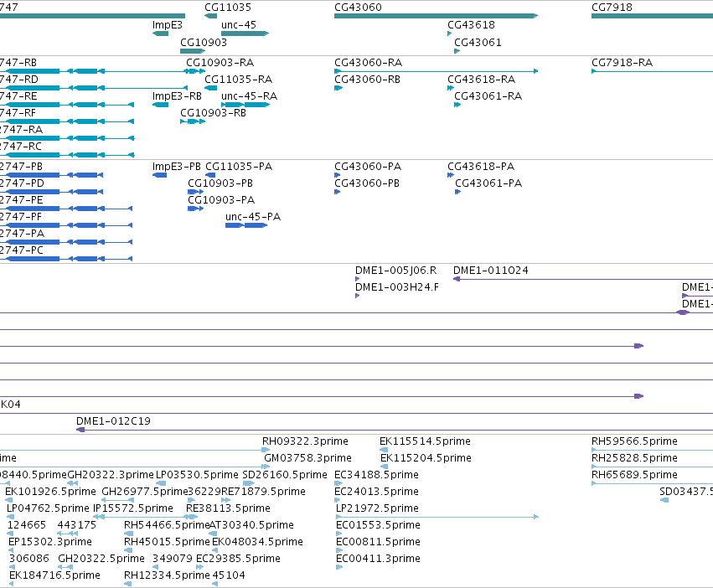Select the CG43060-RA transcript label

pos(369,62)
